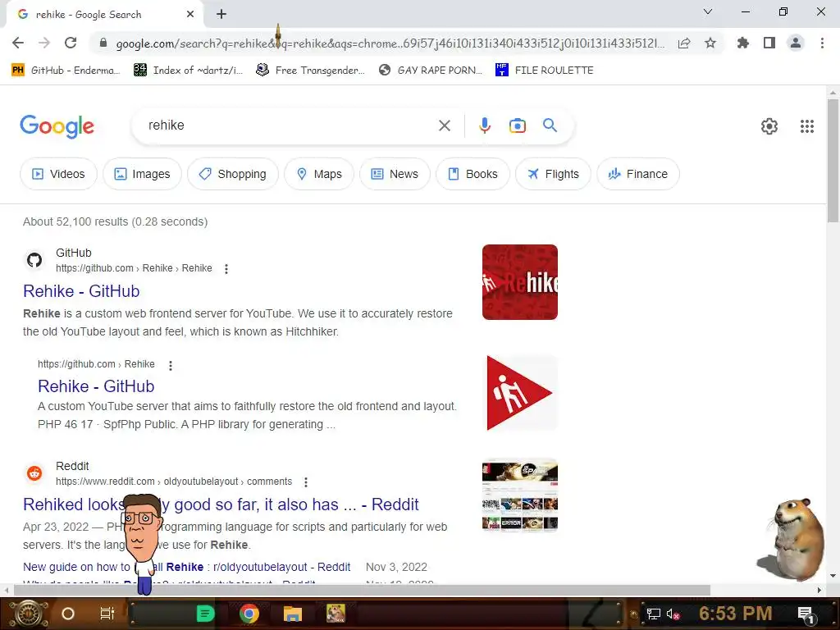Open the Index of ~dartz bookmark
The width and height of the screenshot is (840, 630).
pyautogui.click(x=188, y=71)
